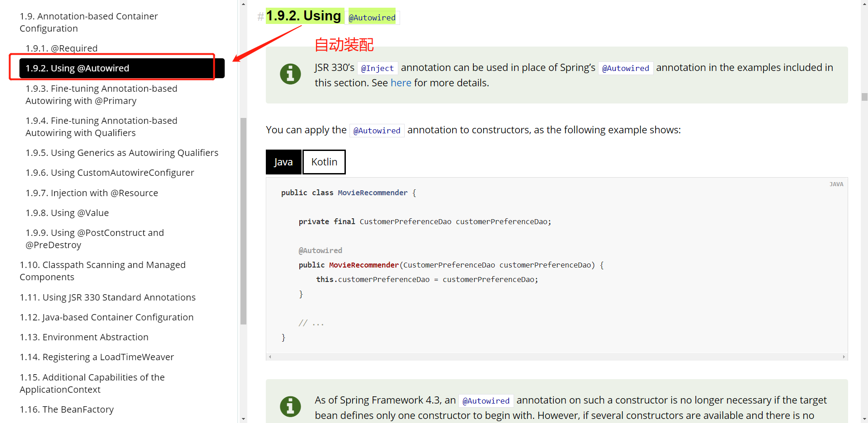Open 1.16 The BeanFactory in the sidebar
The image size is (868, 423).
[66, 409]
